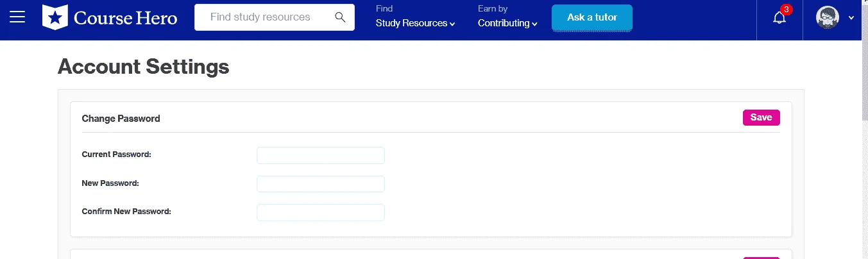Click the Change Password section title
Image resolution: width=868 pixels, height=259 pixels.
[121, 119]
